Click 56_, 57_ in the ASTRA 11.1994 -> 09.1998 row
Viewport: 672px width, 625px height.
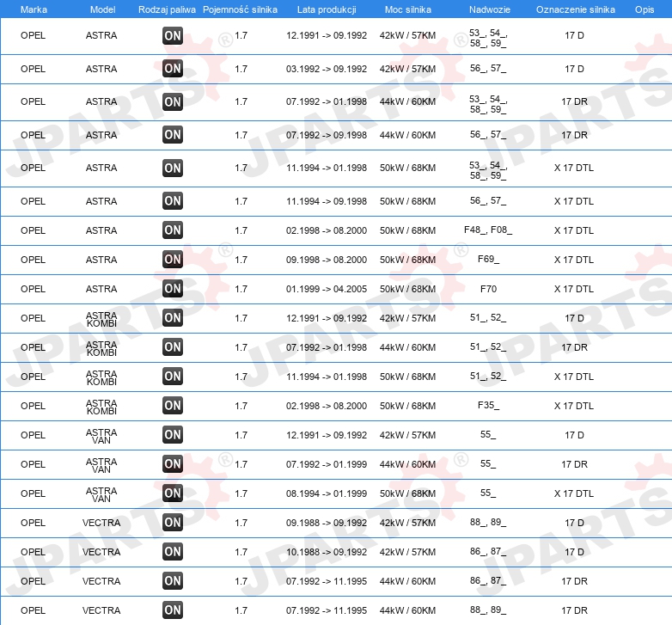(488, 201)
